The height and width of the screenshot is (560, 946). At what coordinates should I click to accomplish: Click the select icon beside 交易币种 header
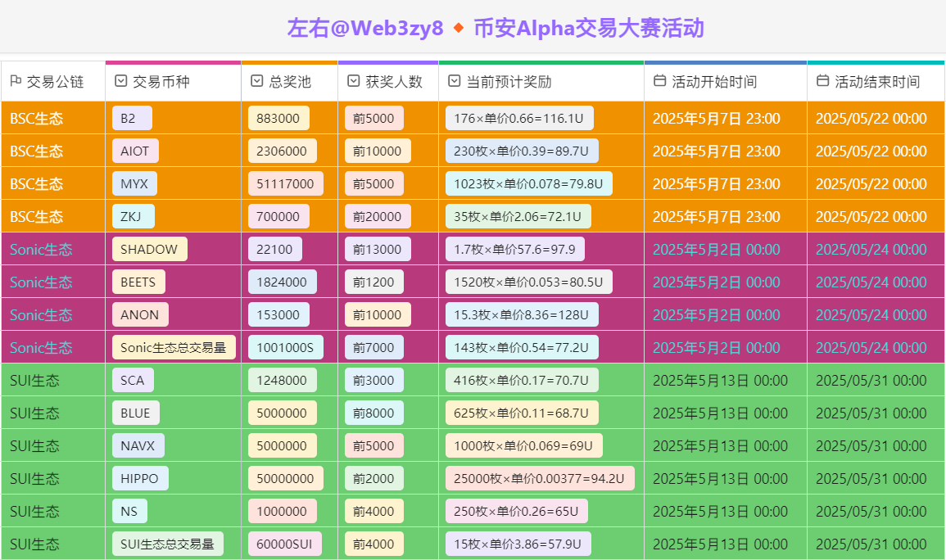pos(120,81)
